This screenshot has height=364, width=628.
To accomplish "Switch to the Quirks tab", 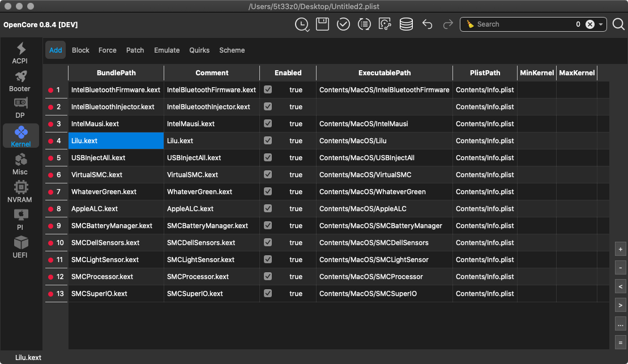I will click(x=199, y=50).
